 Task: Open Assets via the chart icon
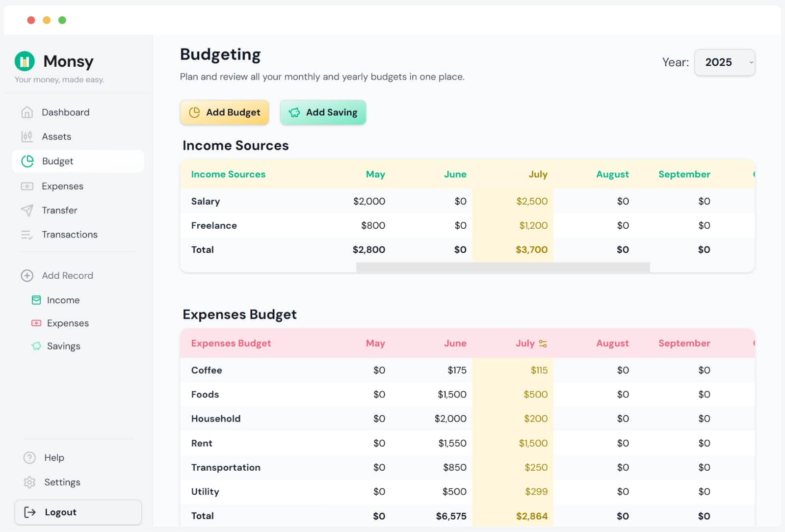click(x=27, y=136)
